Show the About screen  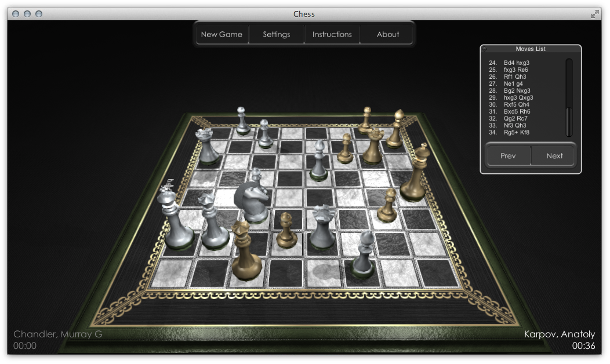click(x=388, y=34)
